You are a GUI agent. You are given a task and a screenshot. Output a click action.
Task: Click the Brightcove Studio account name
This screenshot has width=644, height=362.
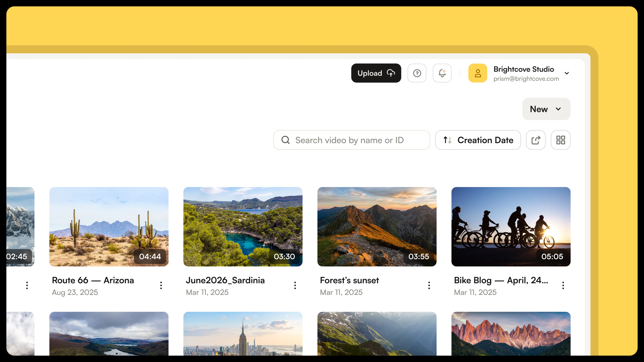click(523, 69)
